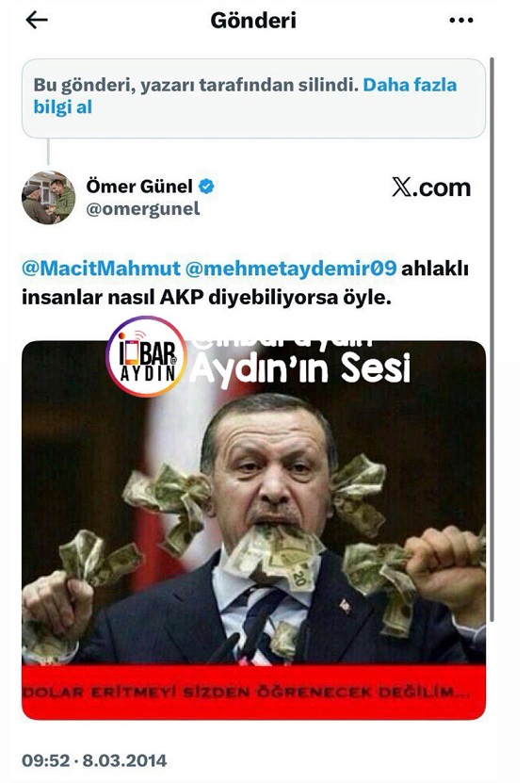Viewport: 532px width, 783px height.
Task: Open the @mehmetaydemir09 mention
Action: (291, 269)
